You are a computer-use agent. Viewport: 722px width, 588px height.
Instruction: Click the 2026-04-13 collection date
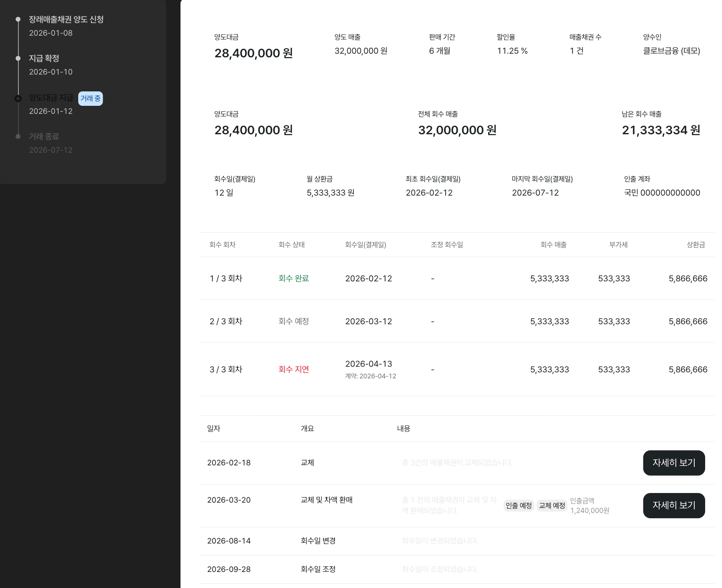[369, 364]
